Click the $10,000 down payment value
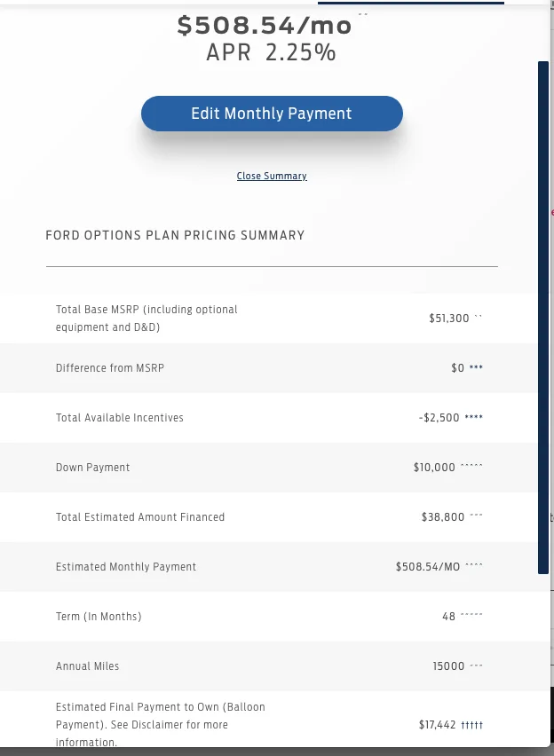 click(x=434, y=468)
